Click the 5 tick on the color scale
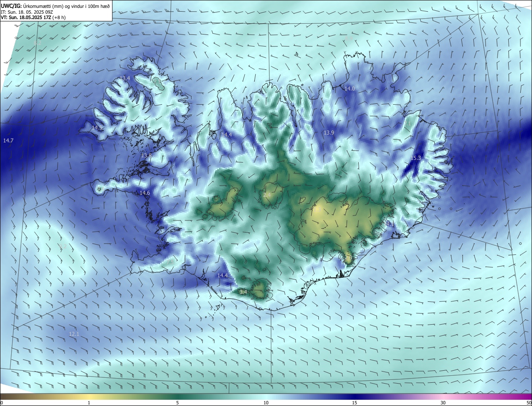Viewport: 532px width, 406px height. pos(177,403)
